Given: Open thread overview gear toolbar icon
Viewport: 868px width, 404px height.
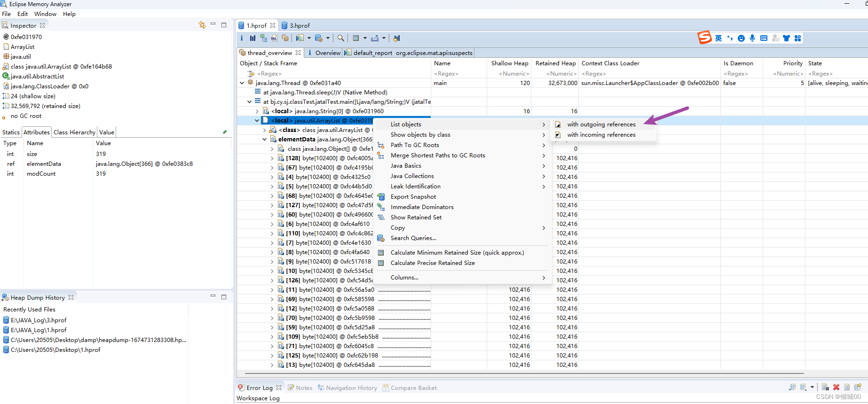Looking at the screenshot, I should (285, 38).
